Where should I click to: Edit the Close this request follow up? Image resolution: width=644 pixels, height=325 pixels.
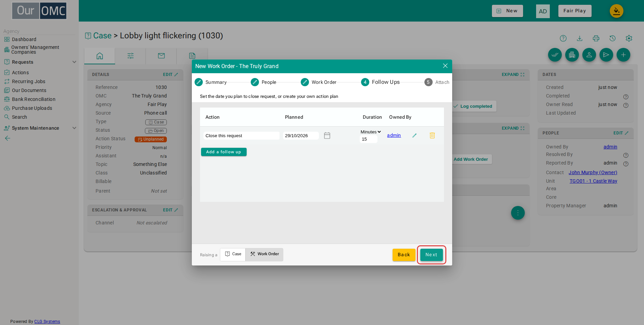click(414, 135)
